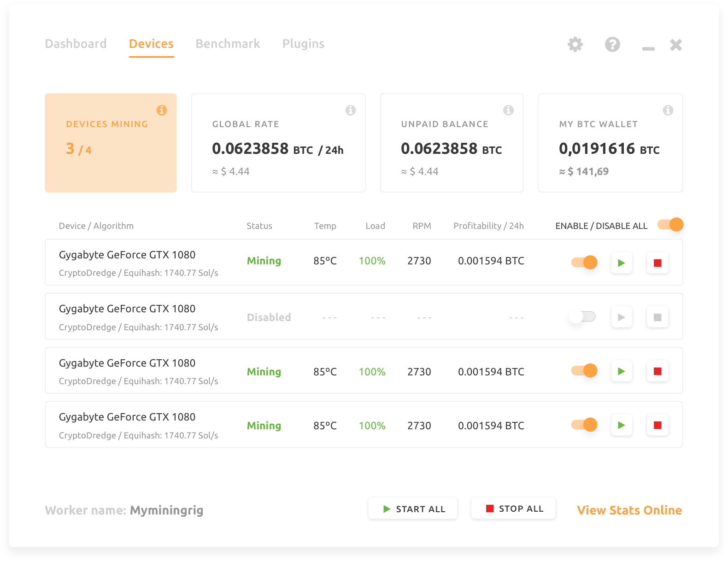Click the worker name Myminingrig
This screenshot has width=728, height=561.
pos(166,511)
